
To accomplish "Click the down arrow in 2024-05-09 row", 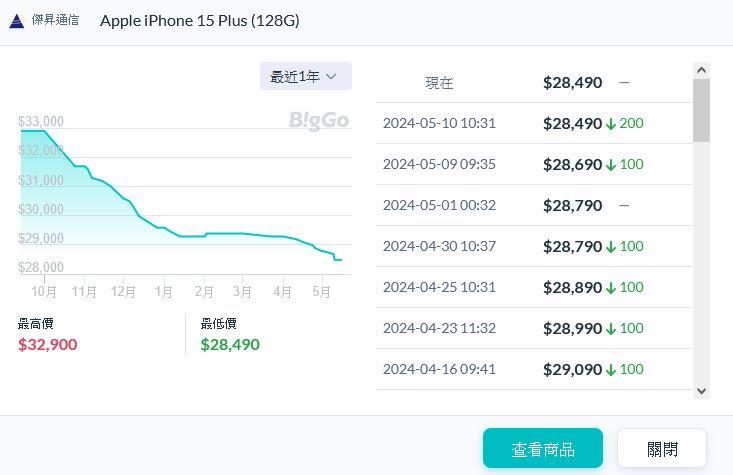I will (610, 165).
